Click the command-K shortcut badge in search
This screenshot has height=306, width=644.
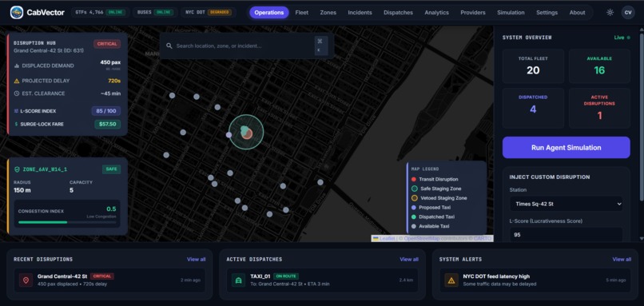[x=320, y=46]
